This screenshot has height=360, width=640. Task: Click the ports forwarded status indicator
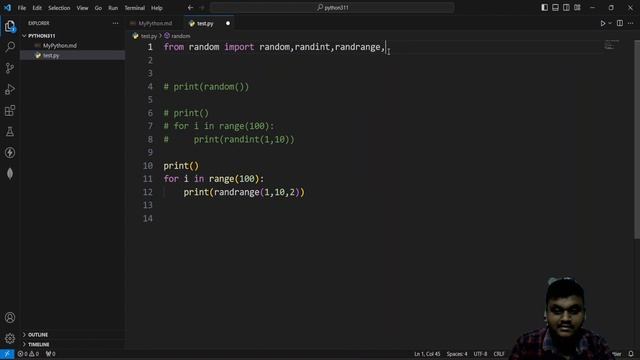click(x=51, y=354)
